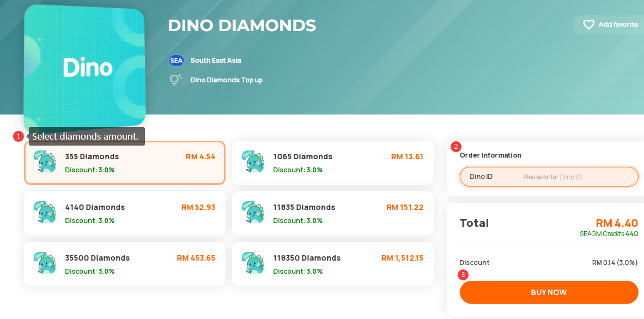Image resolution: width=644 pixels, height=319 pixels.
Task: Select the 355 Diamonds package
Action: click(124, 163)
